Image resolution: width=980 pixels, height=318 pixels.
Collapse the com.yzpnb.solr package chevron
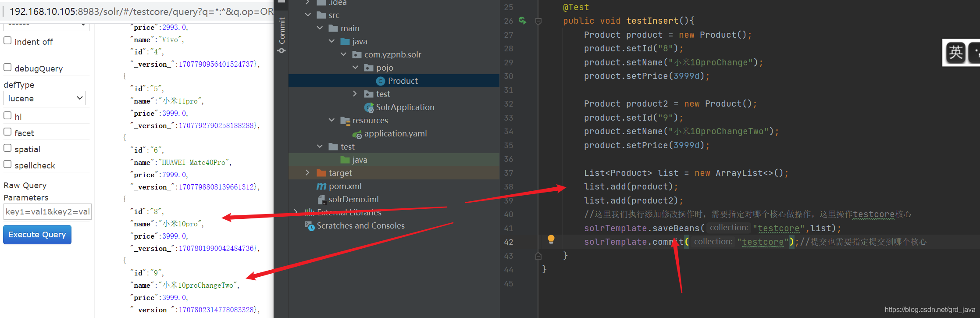pyautogui.click(x=343, y=54)
